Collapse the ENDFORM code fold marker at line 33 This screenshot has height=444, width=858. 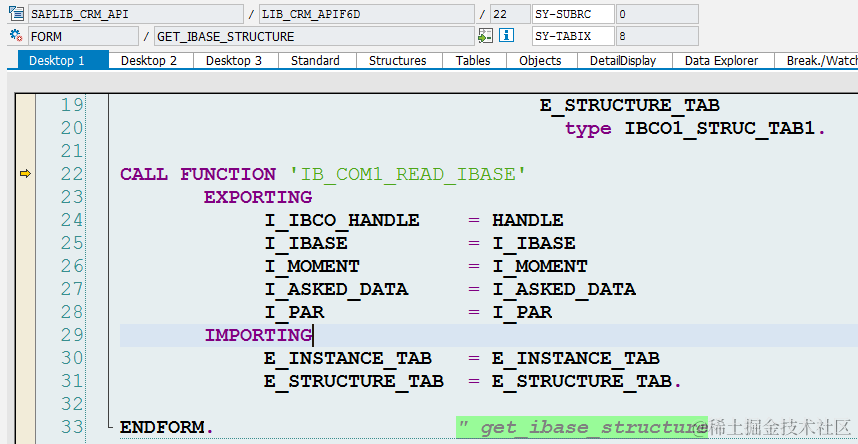tap(110, 425)
